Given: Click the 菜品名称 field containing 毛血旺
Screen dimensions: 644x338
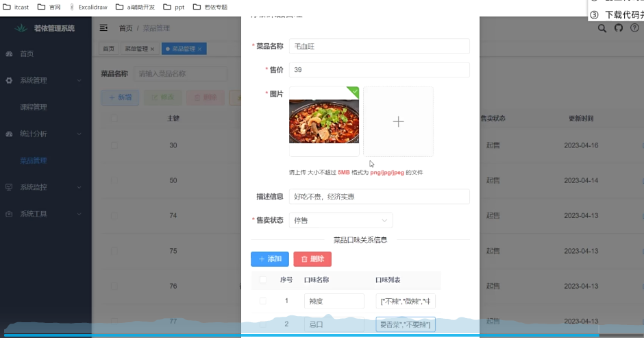Looking at the screenshot, I should [379, 47].
